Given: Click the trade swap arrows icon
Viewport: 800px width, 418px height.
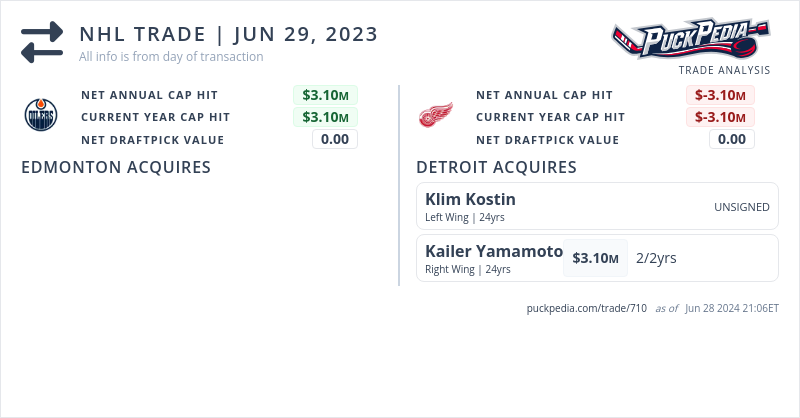Looking at the screenshot, I should point(42,43).
